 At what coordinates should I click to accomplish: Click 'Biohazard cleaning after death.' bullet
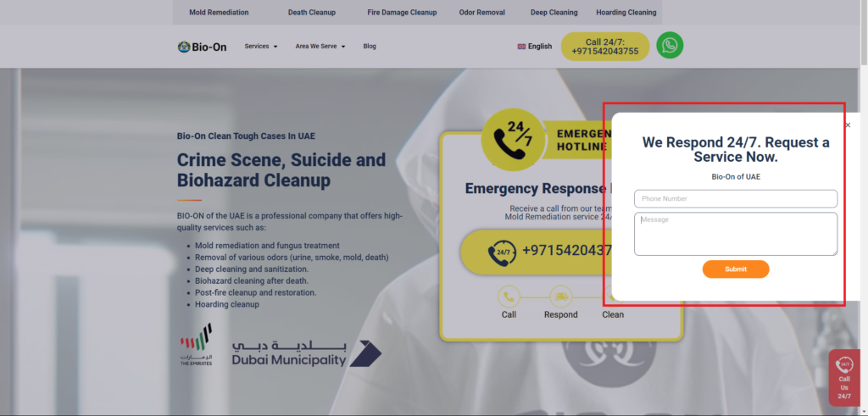(x=250, y=281)
